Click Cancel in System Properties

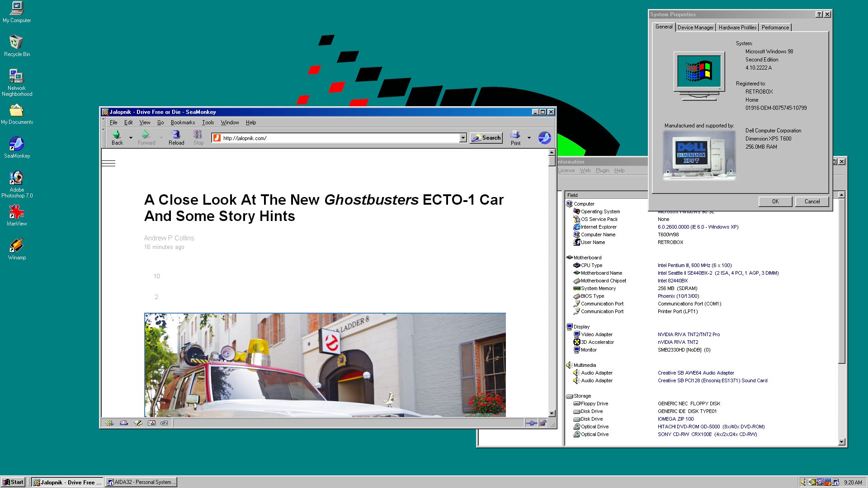coord(812,202)
